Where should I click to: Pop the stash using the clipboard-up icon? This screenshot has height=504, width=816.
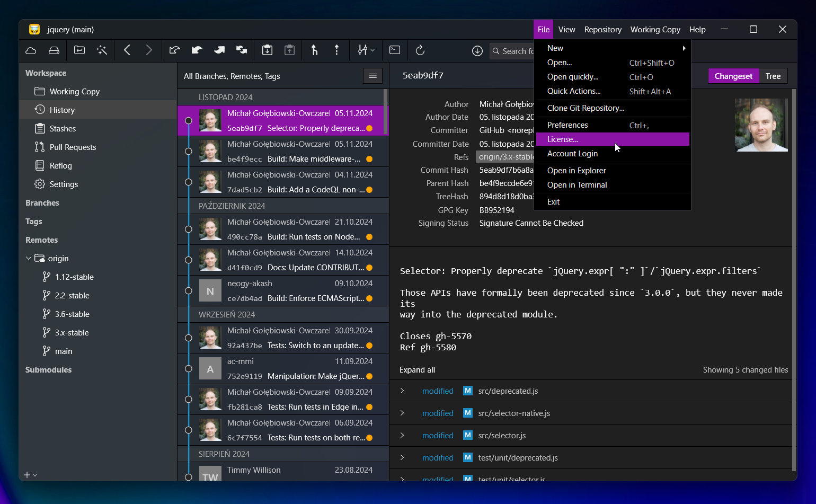[x=289, y=50]
